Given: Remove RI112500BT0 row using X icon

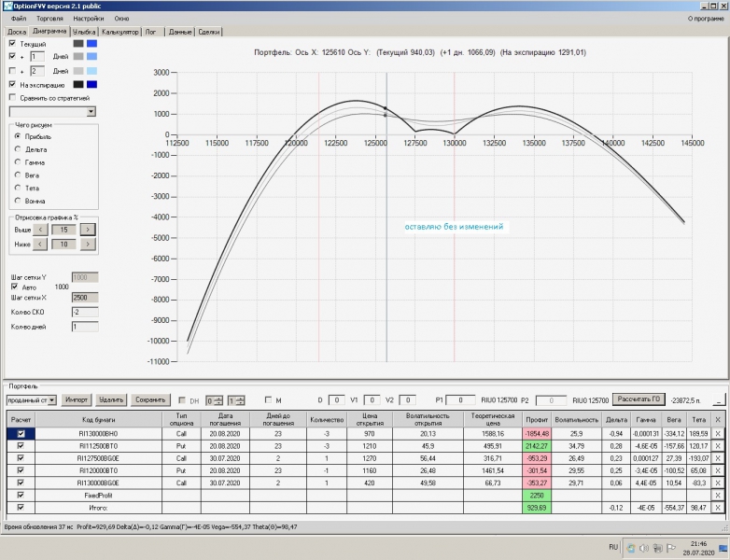Looking at the screenshot, I should (717, 446).
